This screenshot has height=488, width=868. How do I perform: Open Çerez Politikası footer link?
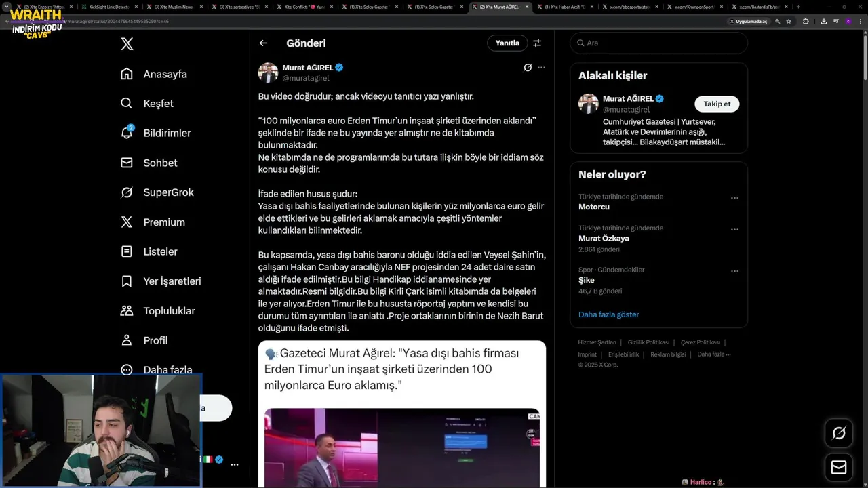[x=701, y=342]
